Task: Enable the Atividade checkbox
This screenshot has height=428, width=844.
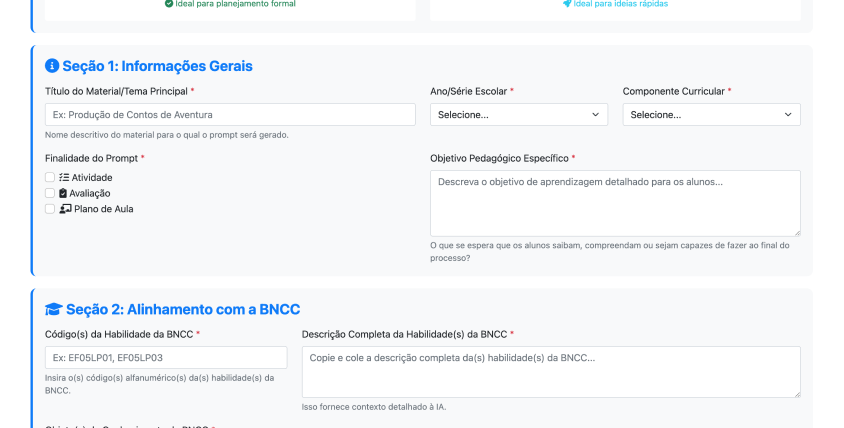Action: [x=50, y=177]
